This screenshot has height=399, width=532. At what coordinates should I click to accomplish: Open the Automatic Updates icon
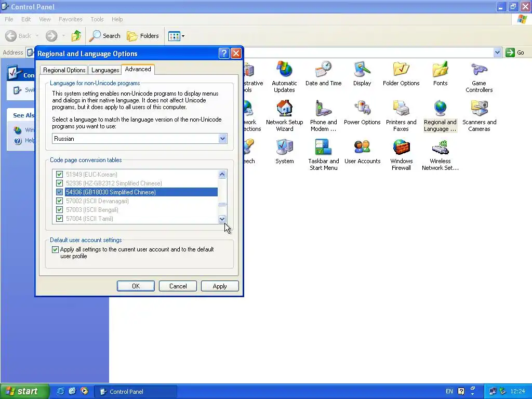[x=284, y=77]
